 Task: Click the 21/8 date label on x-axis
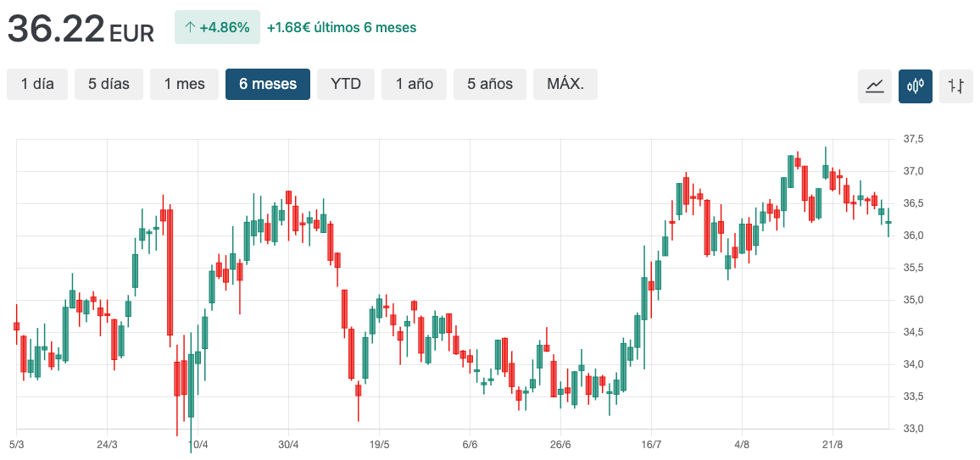point(832,444)
